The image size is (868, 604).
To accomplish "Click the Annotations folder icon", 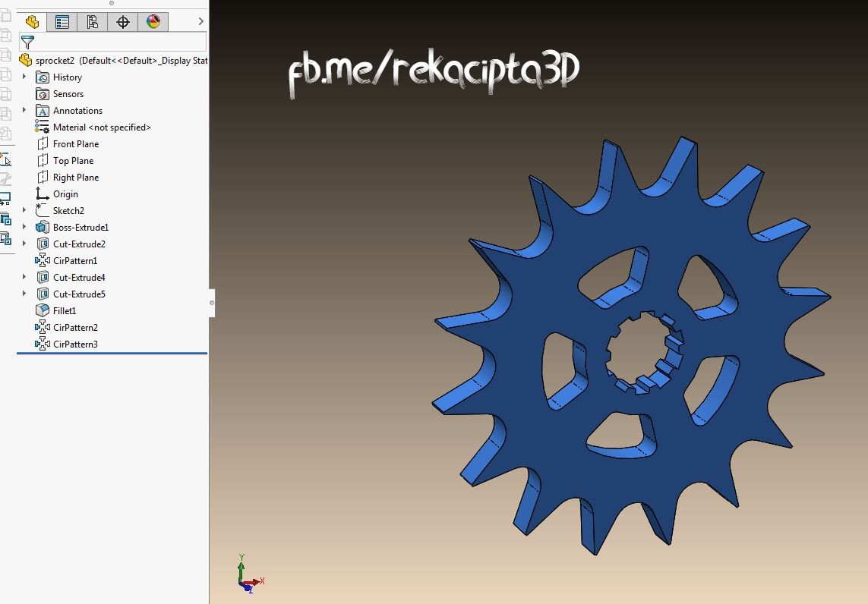I will pos(43,111).
